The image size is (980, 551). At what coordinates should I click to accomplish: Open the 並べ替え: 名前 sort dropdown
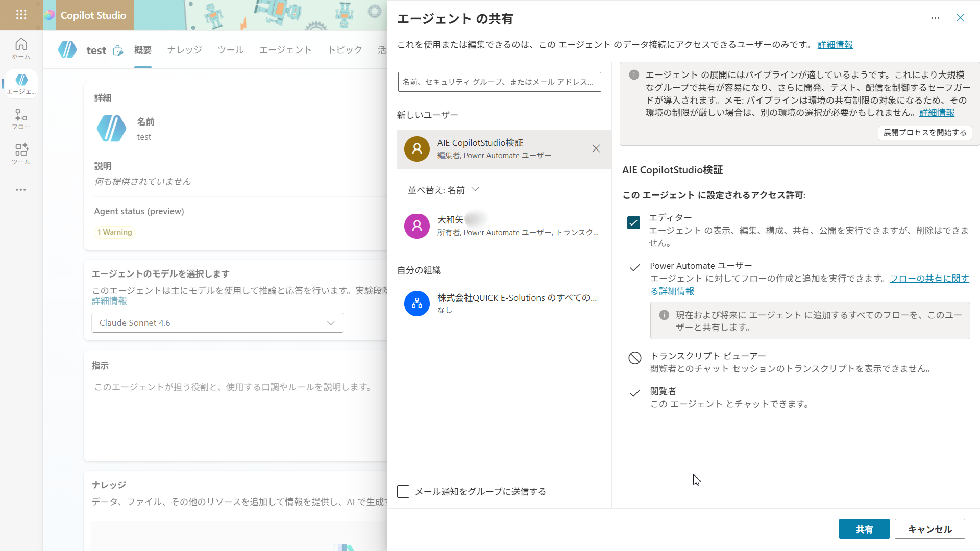(x=443, y=190)
